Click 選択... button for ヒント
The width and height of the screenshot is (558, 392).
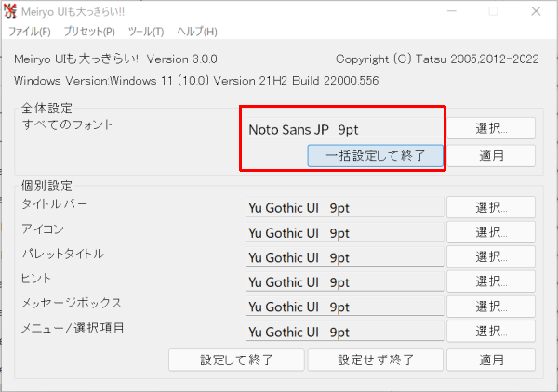(x=491, y=281)
